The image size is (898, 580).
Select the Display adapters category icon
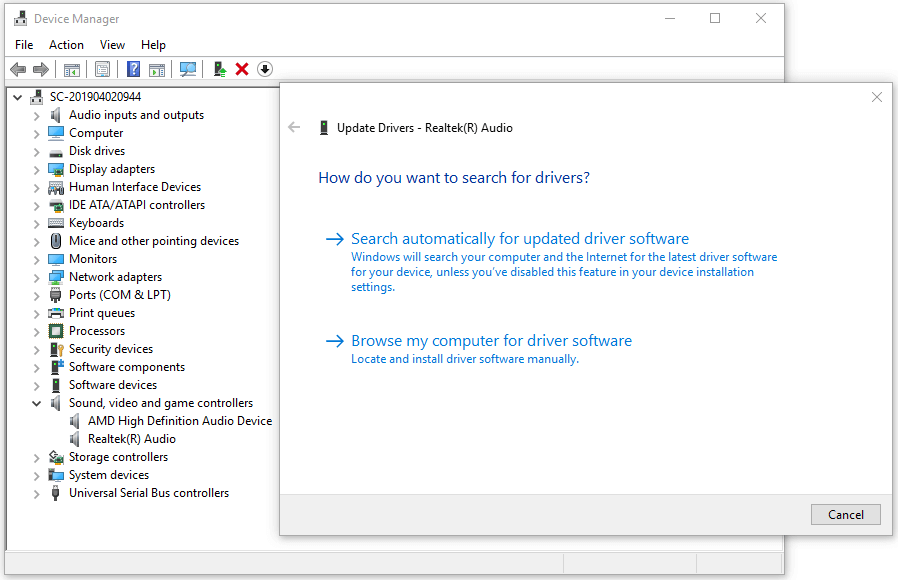tap(56, 169)
